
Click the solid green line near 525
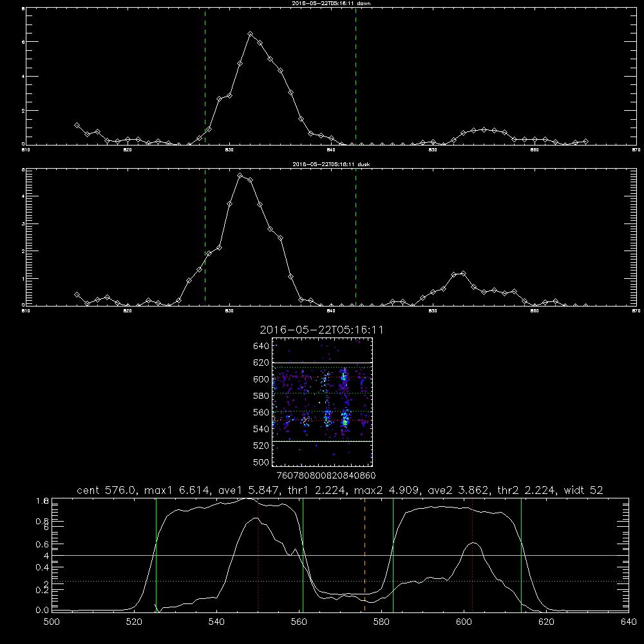point(156,555)
